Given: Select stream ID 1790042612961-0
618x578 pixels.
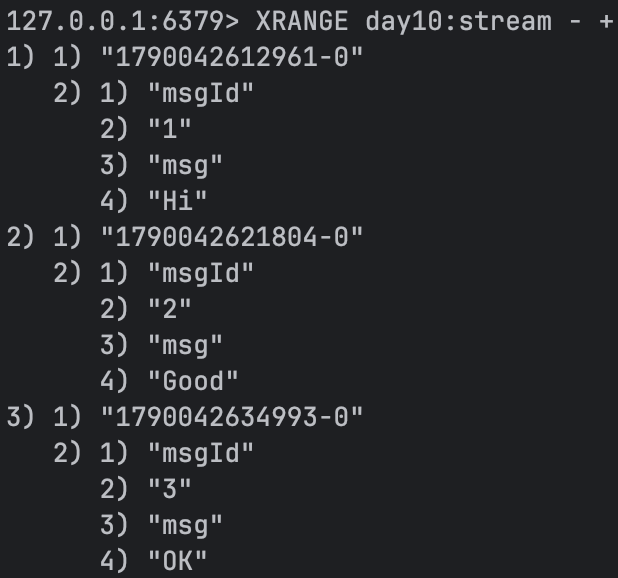Looking at the screenshot, I should (x=232, y=57).
